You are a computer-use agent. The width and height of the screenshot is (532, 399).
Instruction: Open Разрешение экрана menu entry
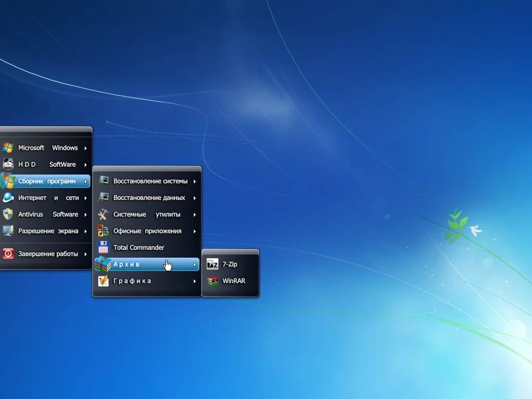click(x=46, y=231)
